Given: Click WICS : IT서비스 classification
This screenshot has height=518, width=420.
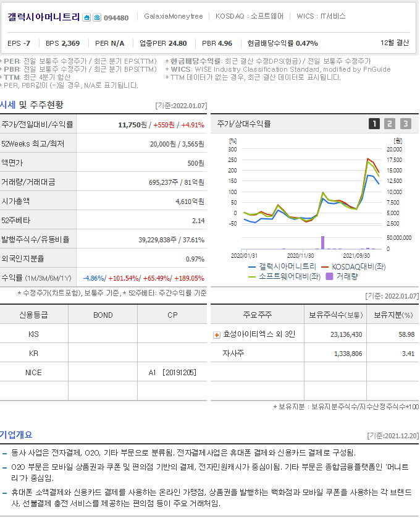Looking at the screenshot, I should click(x=321, y=16).
